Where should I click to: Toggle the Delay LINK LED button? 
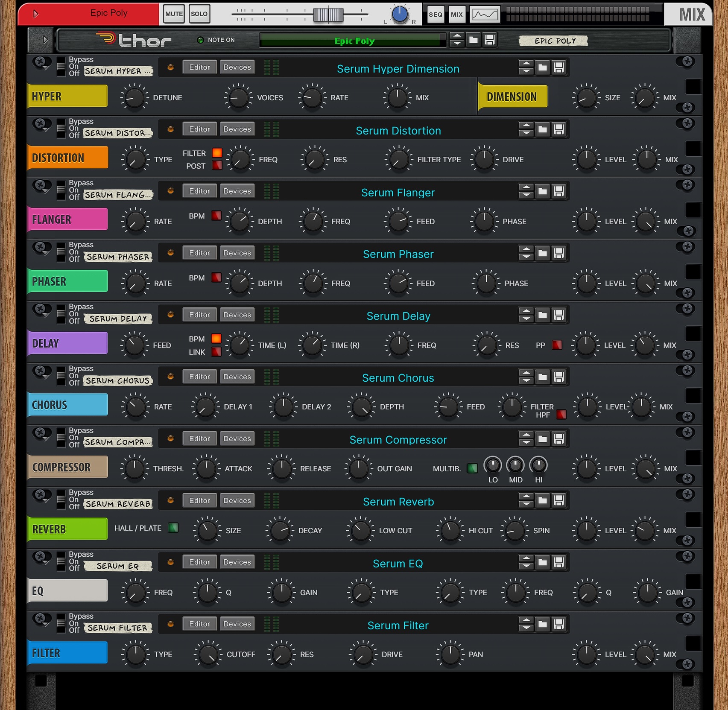(216, 351)
